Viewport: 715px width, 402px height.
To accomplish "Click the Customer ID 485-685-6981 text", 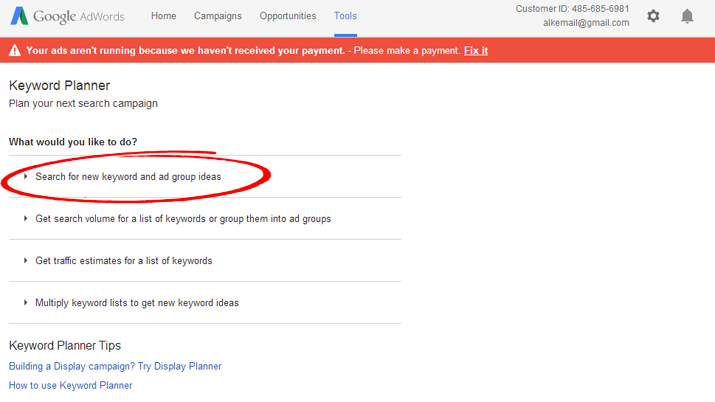I will pos(572,9).
